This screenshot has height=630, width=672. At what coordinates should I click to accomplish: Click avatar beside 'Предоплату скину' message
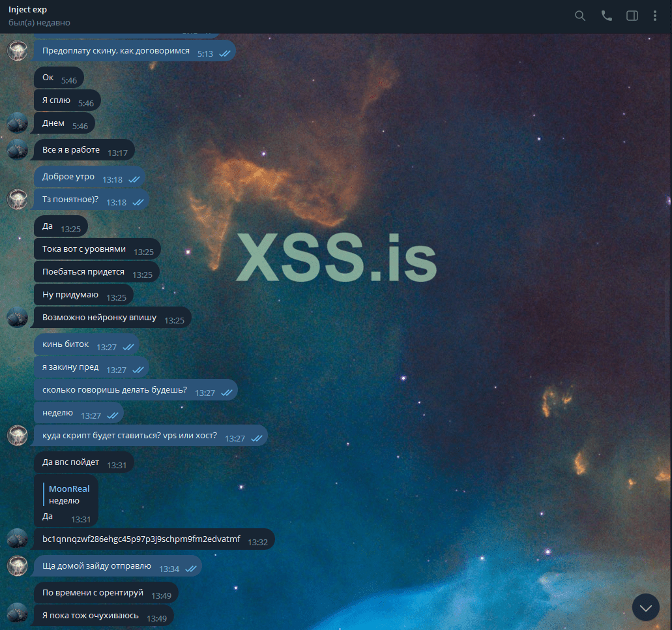click(x=18, y=51)
